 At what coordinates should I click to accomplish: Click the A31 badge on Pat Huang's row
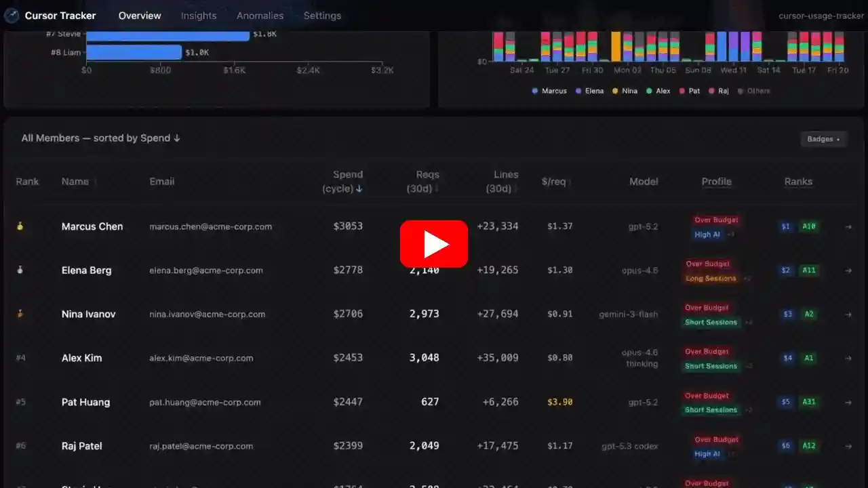click(x=808, y=402)
